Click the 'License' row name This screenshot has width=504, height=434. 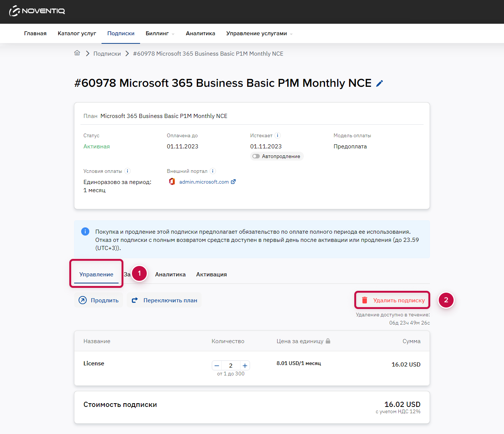[x=94, y=364]
